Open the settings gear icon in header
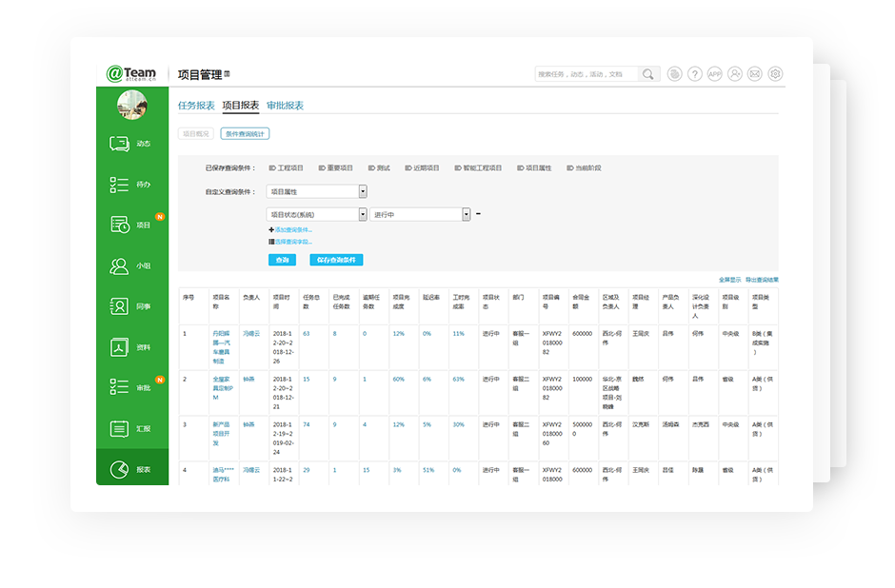The height and width of the screenshot is (588, 895). pyautogui.click(x=775, y=74)
